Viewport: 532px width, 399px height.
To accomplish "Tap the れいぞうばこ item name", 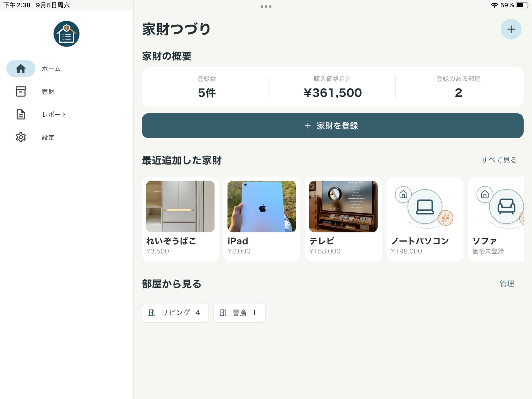I will 171,241.
